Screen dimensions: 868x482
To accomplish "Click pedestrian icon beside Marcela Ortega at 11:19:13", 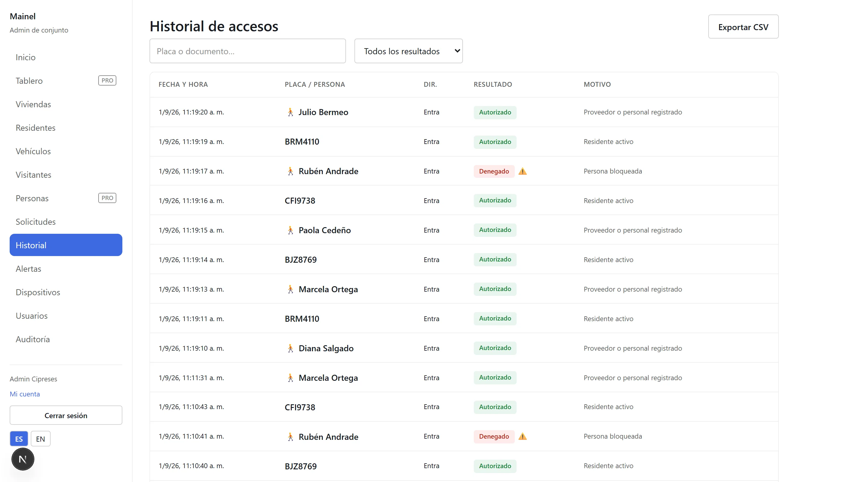I will point(290,289).
